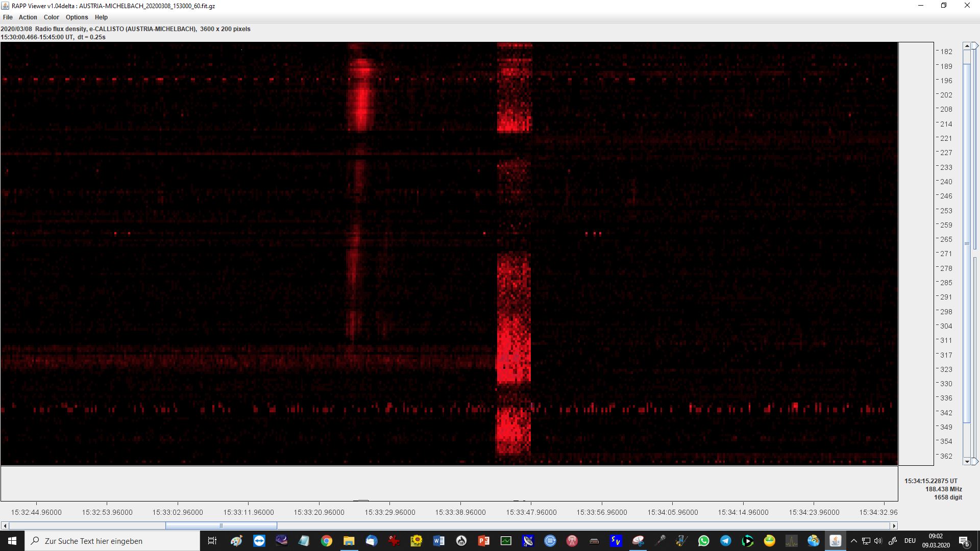This screenshot has width=980, height=551.
Task: Open the radio receiver device icon
Action: 594,541
